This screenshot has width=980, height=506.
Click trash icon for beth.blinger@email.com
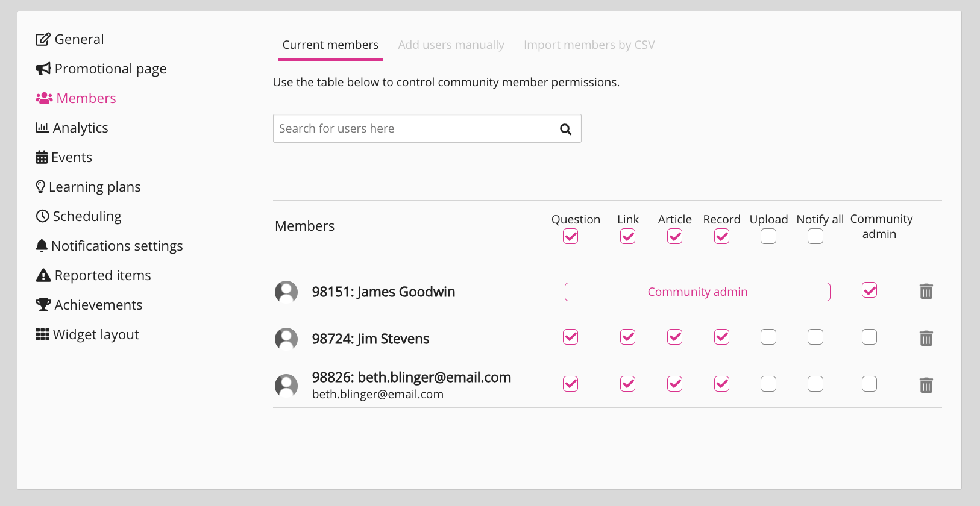tap(926, 386)
